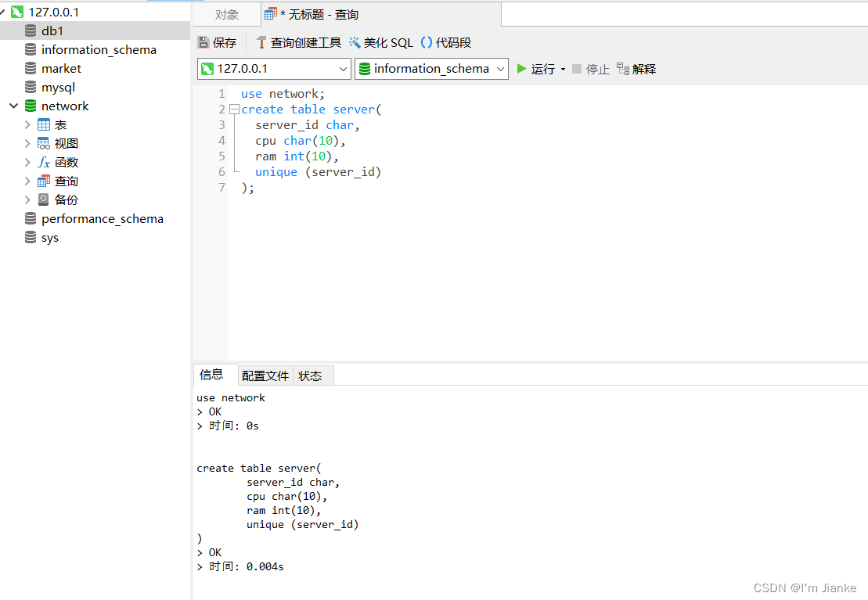868x600 pixels.
Task: Expand the 备份 backup node
Action: coord(27,199)
